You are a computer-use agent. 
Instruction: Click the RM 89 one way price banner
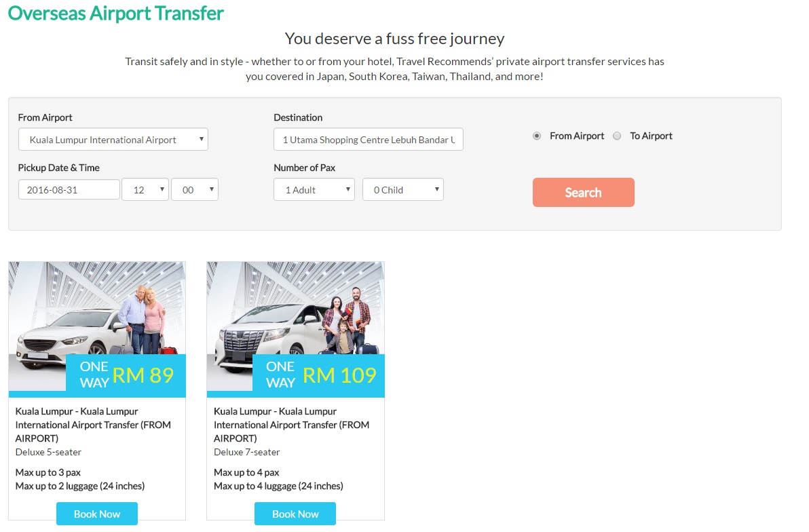pyautogui.click(x=126, y=375)
